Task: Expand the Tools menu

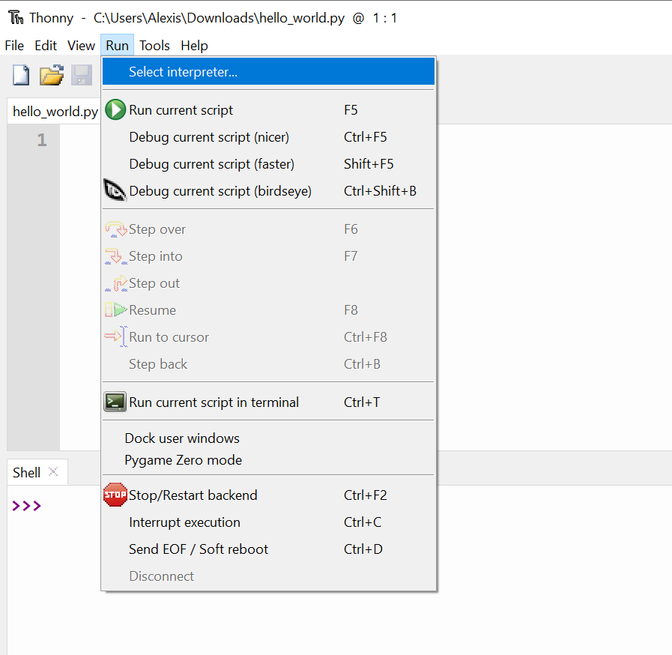Action: (154, 45)
